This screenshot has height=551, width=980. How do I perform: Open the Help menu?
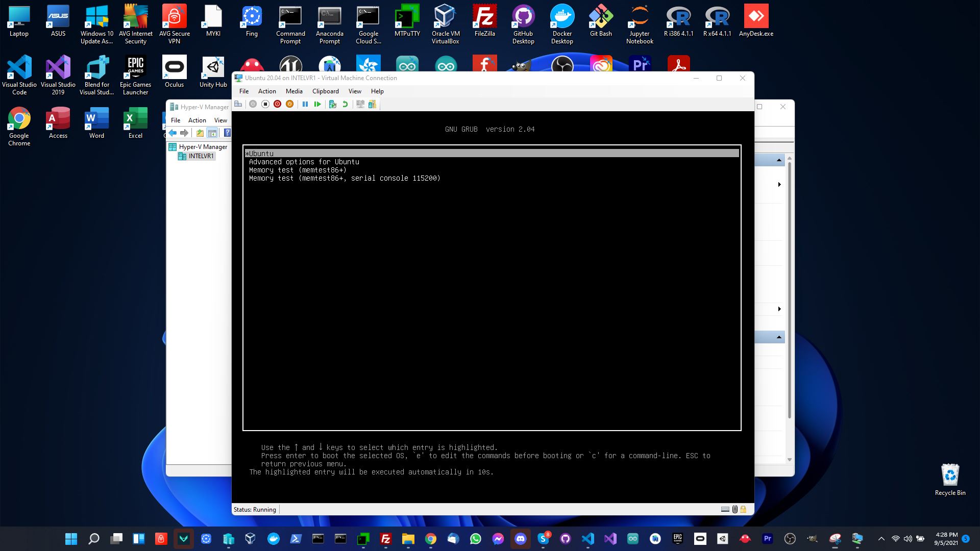[x=377, y=91]
